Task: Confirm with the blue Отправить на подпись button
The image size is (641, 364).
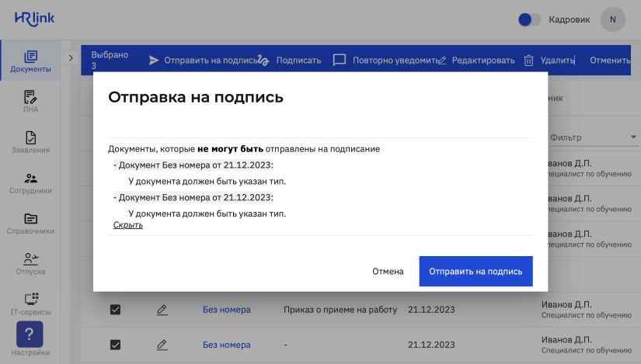Action: point(476,272)
